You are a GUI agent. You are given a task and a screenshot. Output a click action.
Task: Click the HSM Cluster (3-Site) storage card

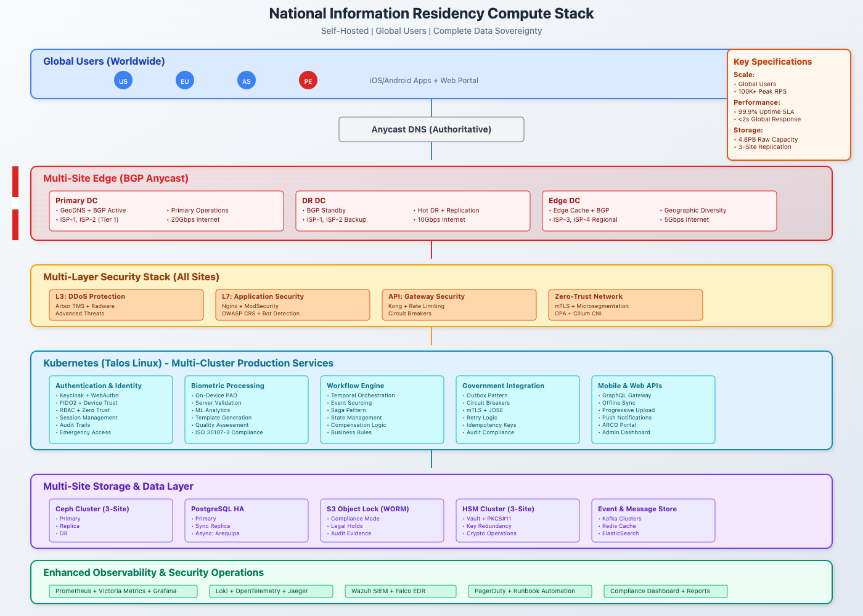coord(517,520)
